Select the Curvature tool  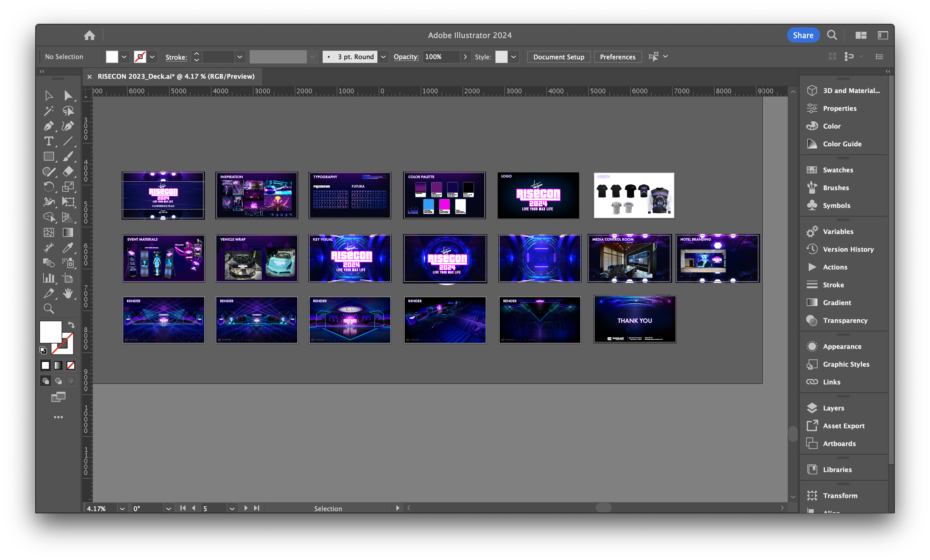[x=68, y=126]
